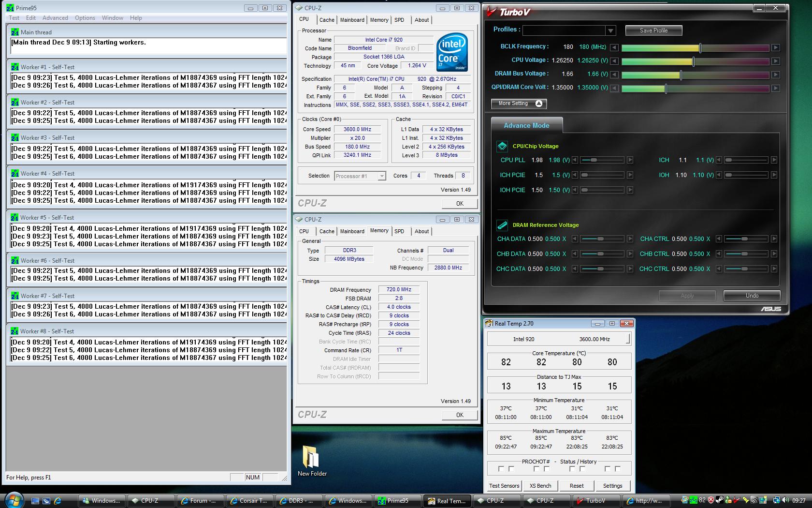Click the Main thread window icon in Prime95
Image resolution: width=812 pixels, height=508 pixels.
[x=15, y=32]
